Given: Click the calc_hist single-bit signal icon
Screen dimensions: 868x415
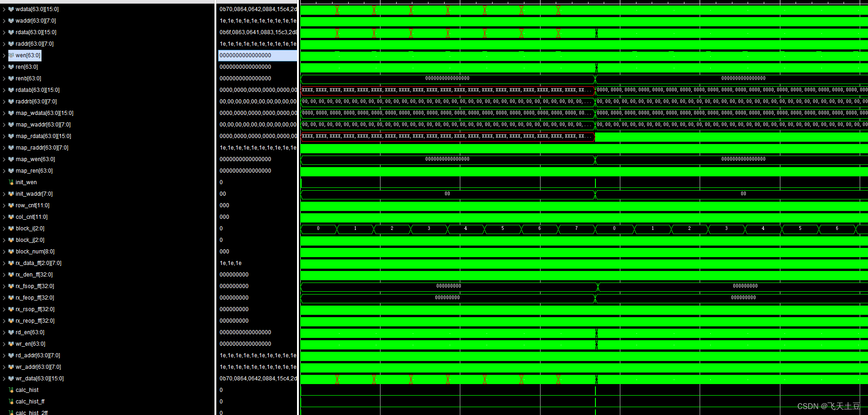Looking at the screenshot, I should pos(11,390).
